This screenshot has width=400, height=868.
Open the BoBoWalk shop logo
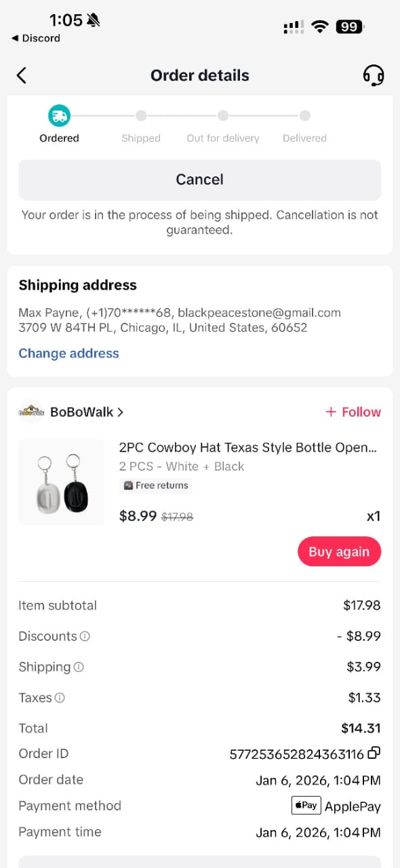31,412
